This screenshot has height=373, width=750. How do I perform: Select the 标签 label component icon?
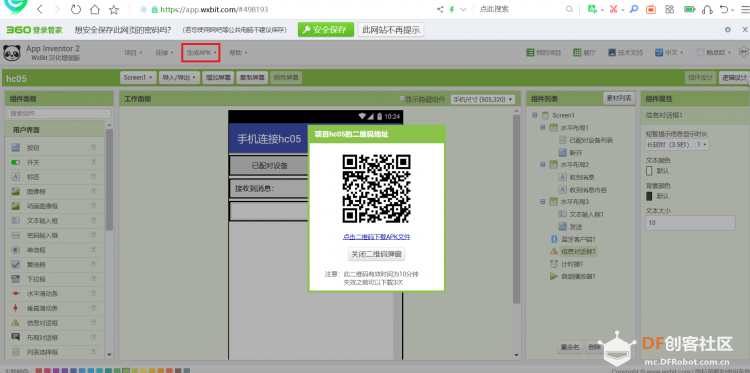[16, 177]
